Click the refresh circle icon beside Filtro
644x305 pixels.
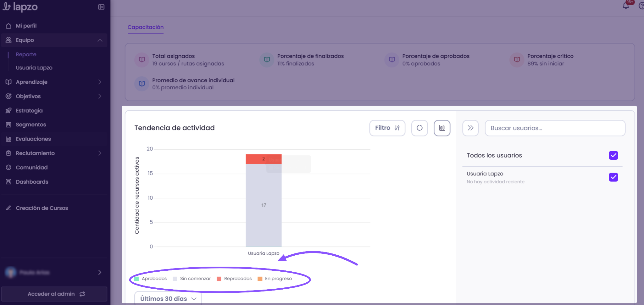click(x=419, y=128)
